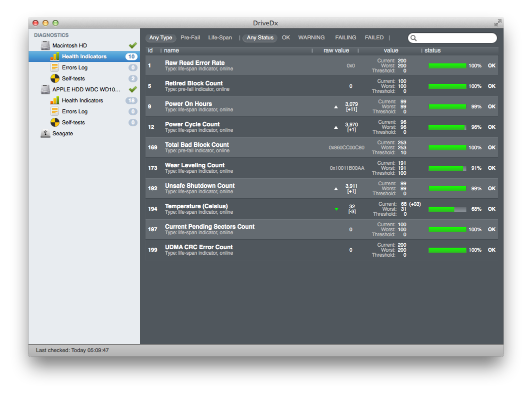The width and height of the screenshot is (532, 396).
Task: Click the 18 badge on APPLE HDD Health Indicators
Action: click(x=131, y=100)
